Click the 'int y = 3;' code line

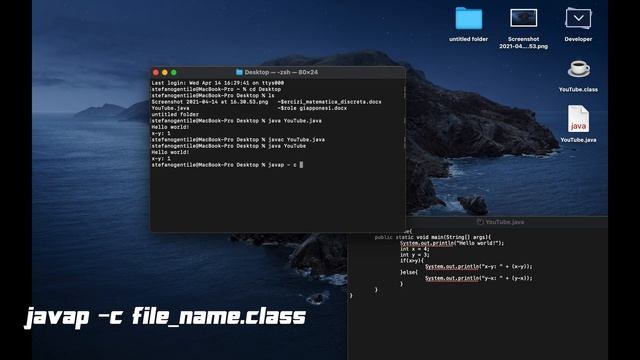[414, 255]
